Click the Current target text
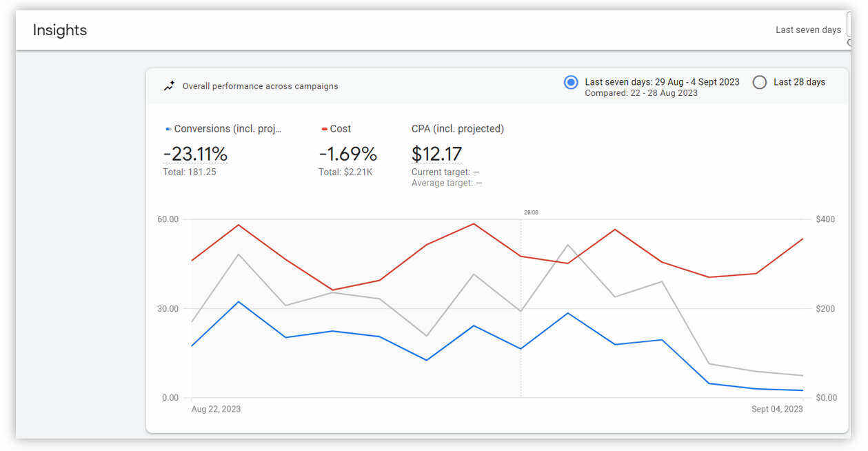This screenshot has width=868, height=451. coord(445,172)
